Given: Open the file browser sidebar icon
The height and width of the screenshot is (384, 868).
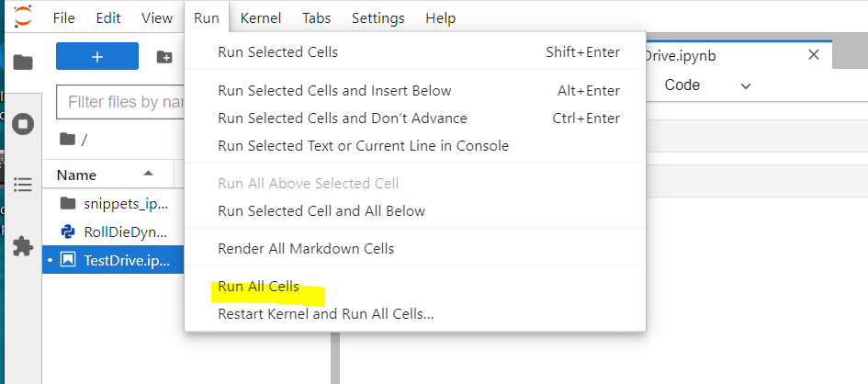Looking at the screenshot, I should pyautogui.click(x=23, y=62).
